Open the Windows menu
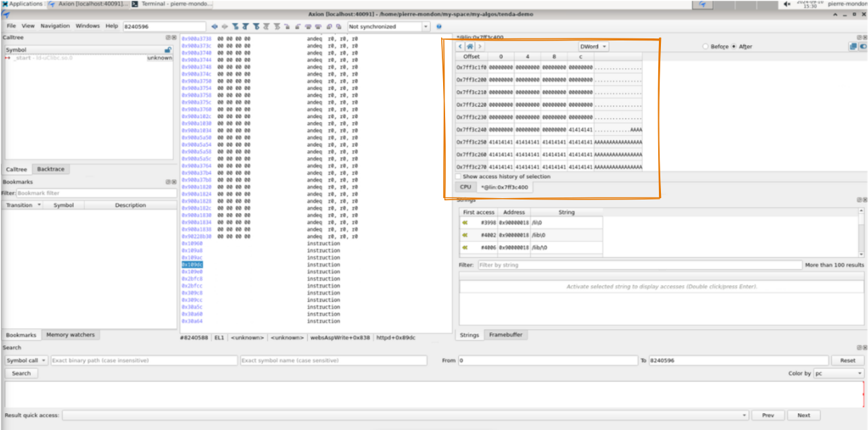Viewport: 868px width, 430px height. pos(88,26)
